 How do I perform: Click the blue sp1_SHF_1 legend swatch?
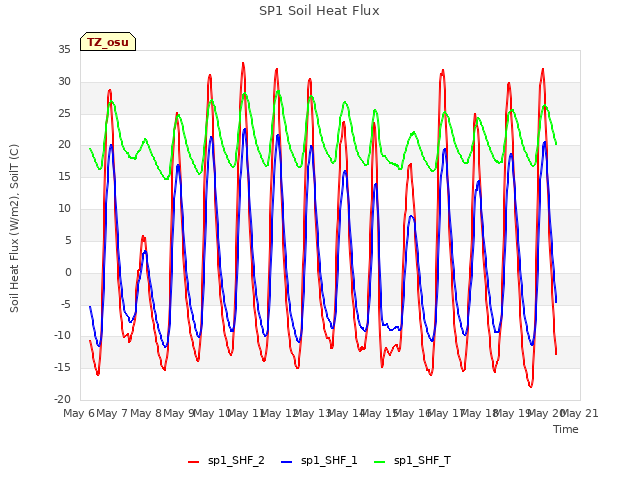(287, 462)
